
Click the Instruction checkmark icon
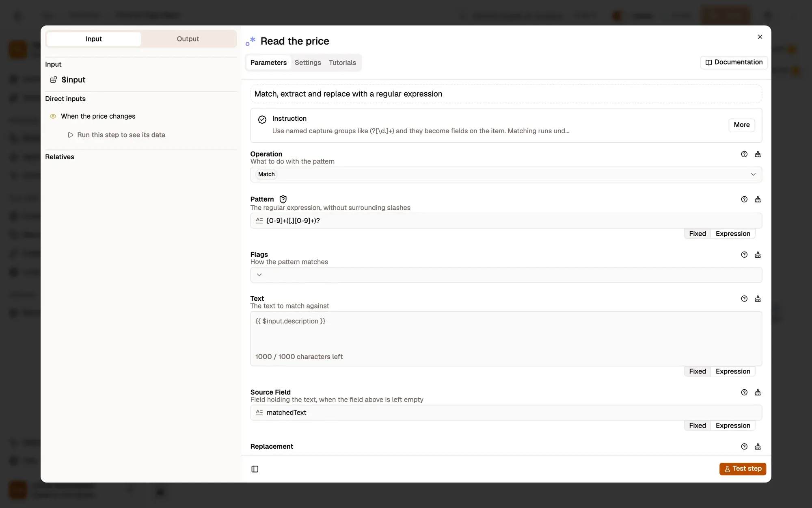tap(262, 119)
